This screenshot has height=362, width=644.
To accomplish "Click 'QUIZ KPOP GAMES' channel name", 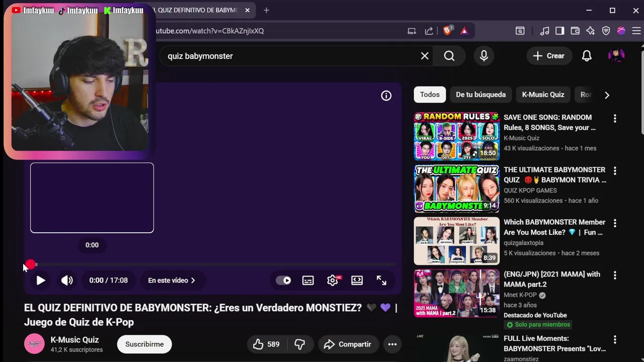I will coord(530,191).
